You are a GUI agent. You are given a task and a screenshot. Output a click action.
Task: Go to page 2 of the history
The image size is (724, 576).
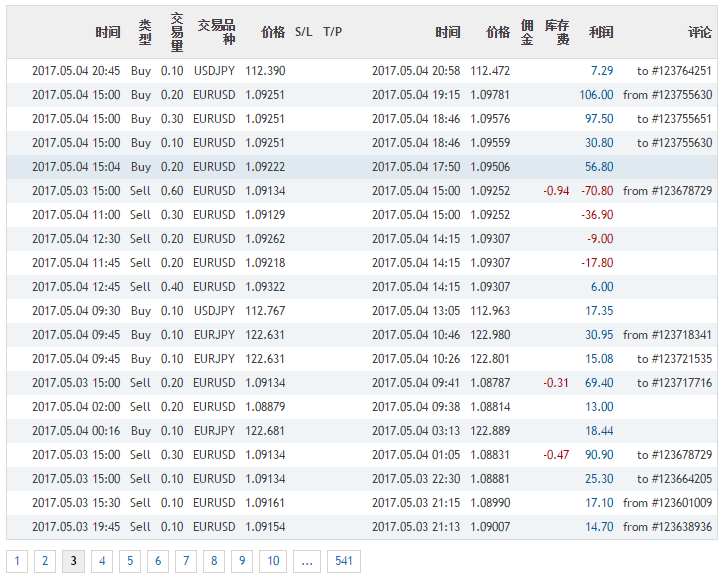point(45,561)
